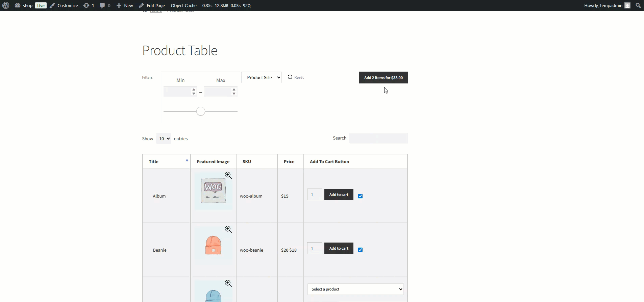Open the Product Size filter dropdown

(262, 77)
